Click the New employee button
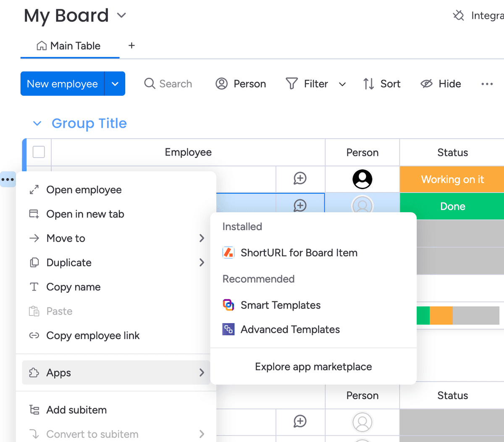This screenshot has width=504, height=442. pyautogui.click(x=62, y=84)
